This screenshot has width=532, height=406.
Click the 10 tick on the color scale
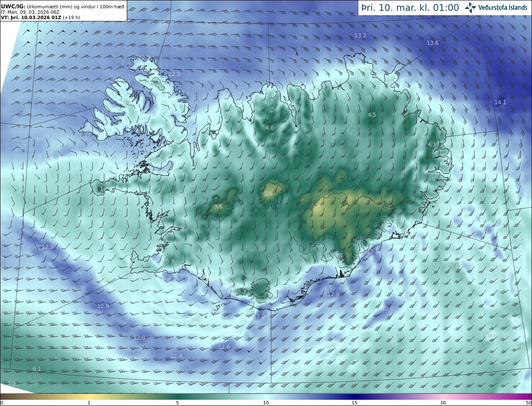point(266,402)
